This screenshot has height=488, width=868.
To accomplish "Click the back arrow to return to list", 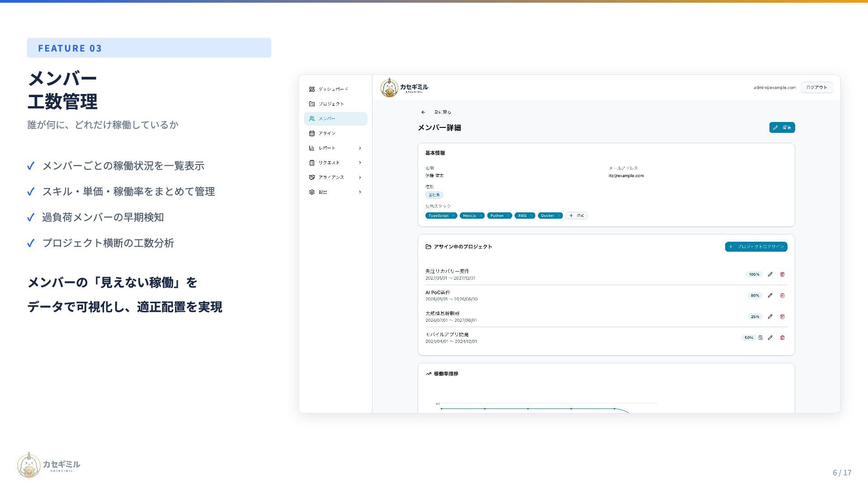I will (423, 112).
